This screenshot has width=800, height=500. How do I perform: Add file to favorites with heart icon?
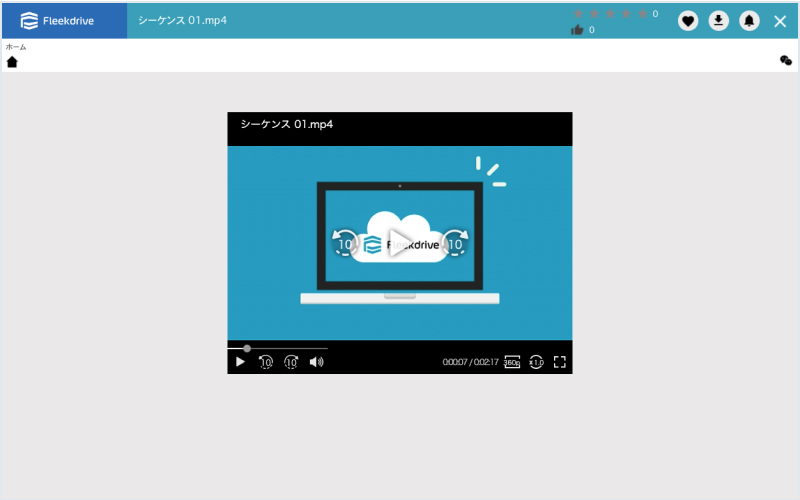[688, 21]
